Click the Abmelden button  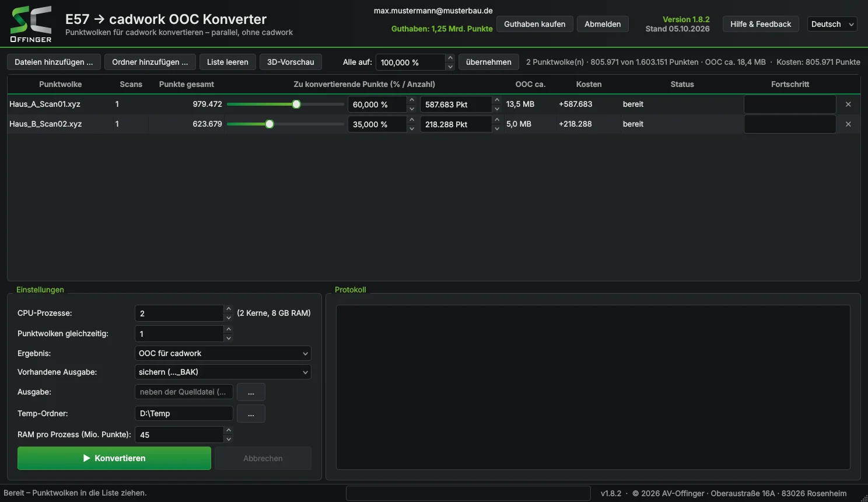pos(603,24)
